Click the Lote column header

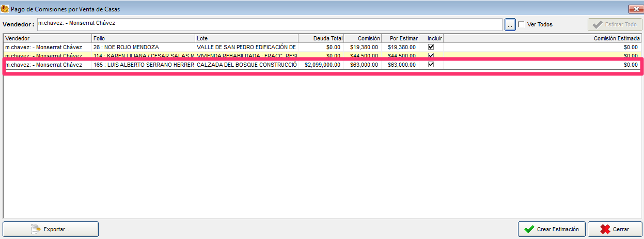[246, 38]
